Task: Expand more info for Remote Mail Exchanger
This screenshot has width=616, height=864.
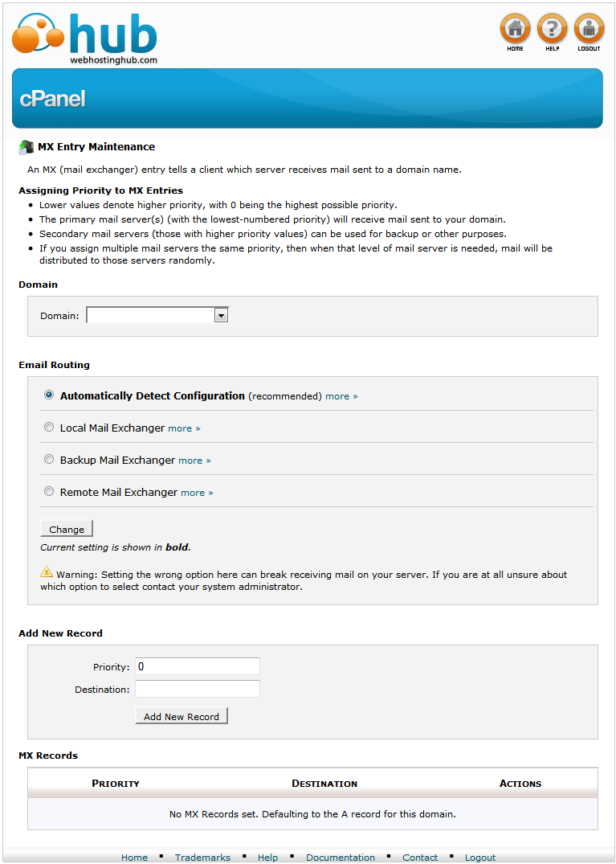Action: pos(197,493)
